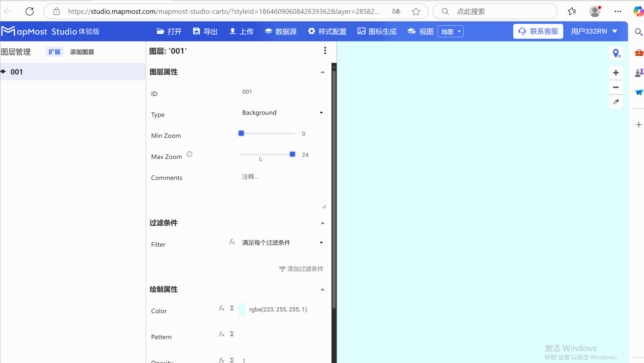Toggle expression mode for the Color property
Viewport: 644px width, 363px height.
tap(221, 308)
